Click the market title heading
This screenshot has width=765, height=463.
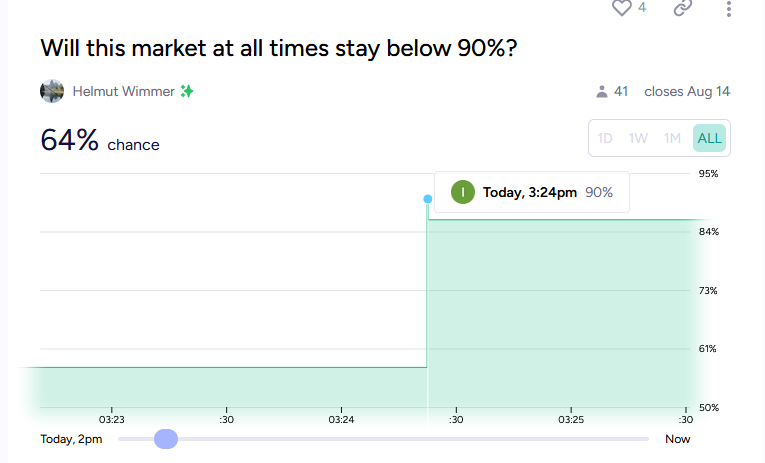[279, 48]
